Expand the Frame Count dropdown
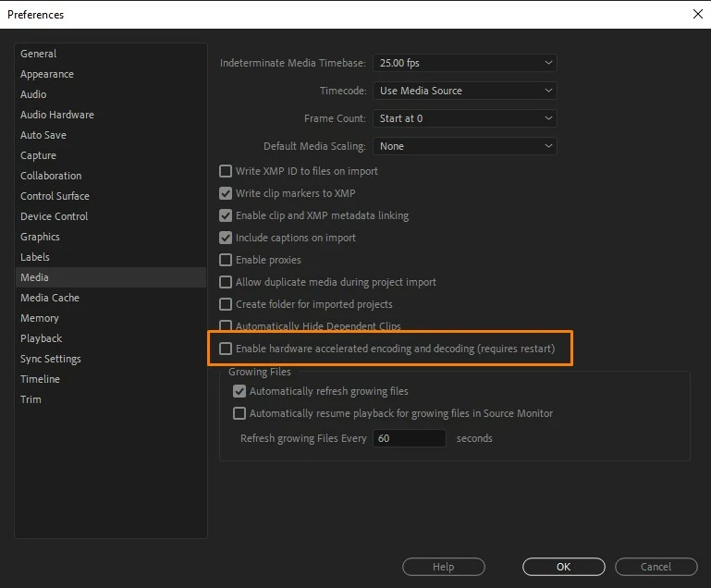Viewport: 711px width, 588px height. (x=465, y=118)
